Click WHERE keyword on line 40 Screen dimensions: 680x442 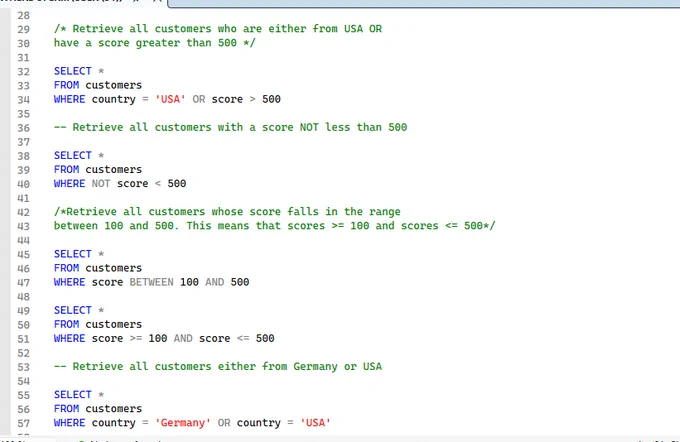(69, 183)
